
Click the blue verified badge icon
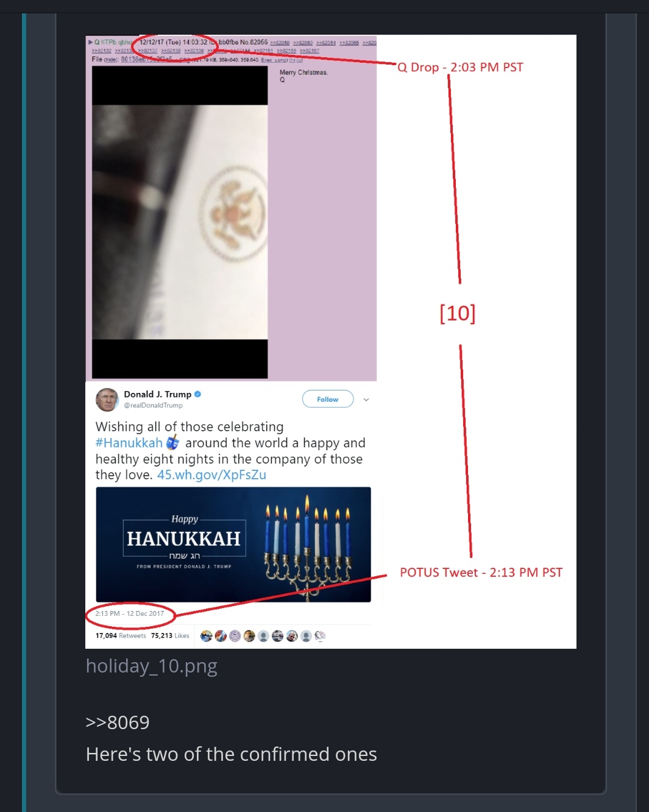tap(197, 394)
